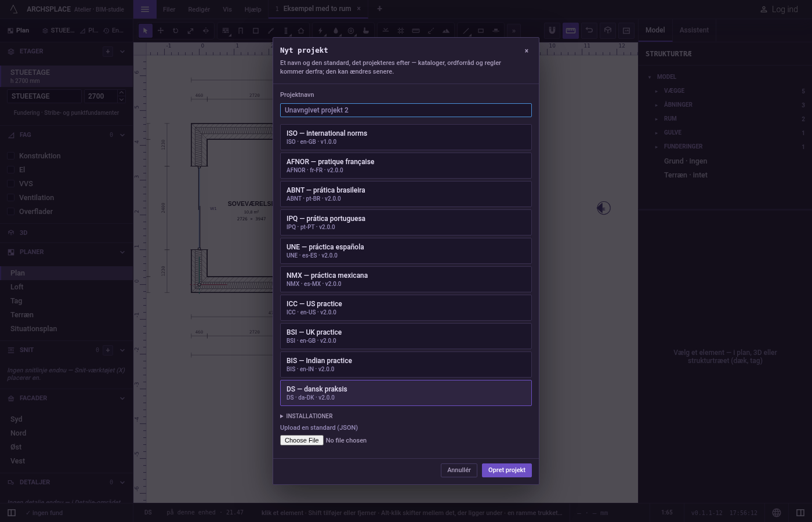Image resolution: width=812 pixels, height=522 pixels.
Task: Switch to the Assistent tab
Action: pyautogui.click(x=694, y=30)
